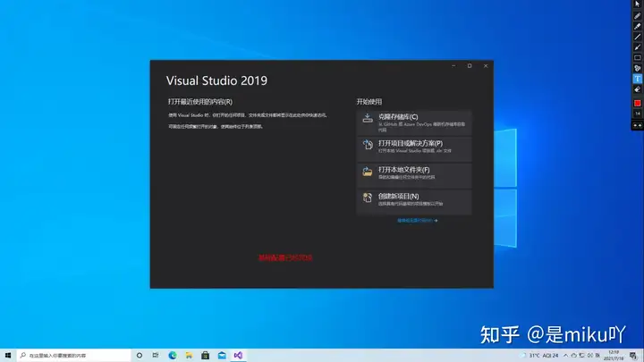Click the 31°C weather widget
This screenshot has width=644, height=362.
(539, 356)
